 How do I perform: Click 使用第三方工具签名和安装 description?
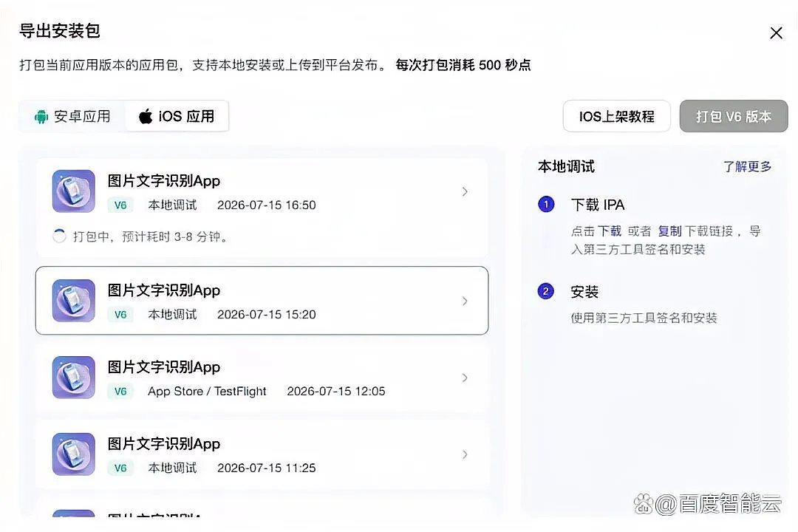pos(644,318)
